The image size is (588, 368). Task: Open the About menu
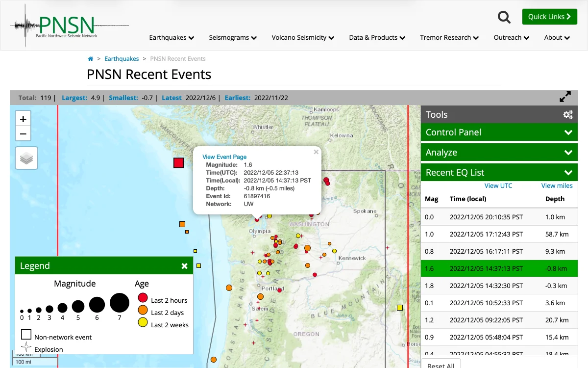point(557,38)
